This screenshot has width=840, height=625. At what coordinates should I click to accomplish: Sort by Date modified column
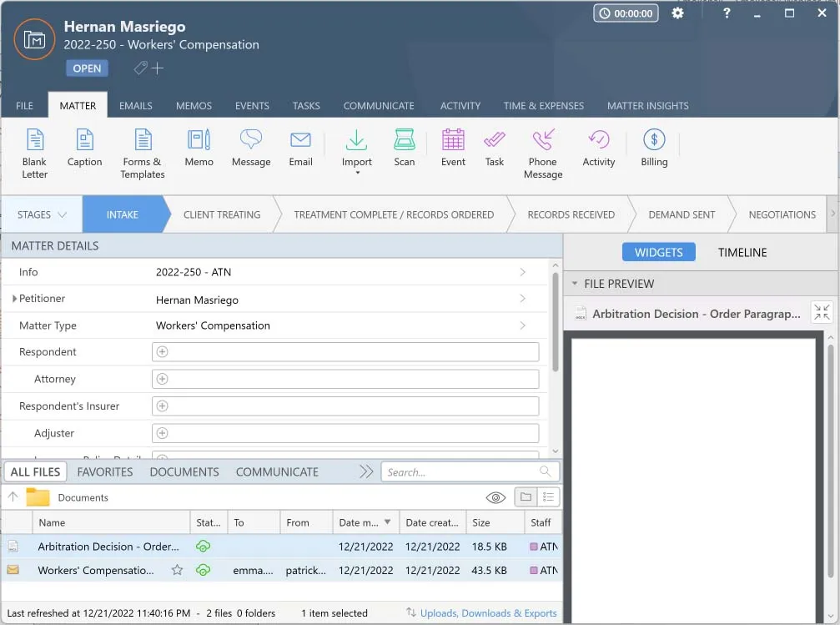click(x=366, y=522)
